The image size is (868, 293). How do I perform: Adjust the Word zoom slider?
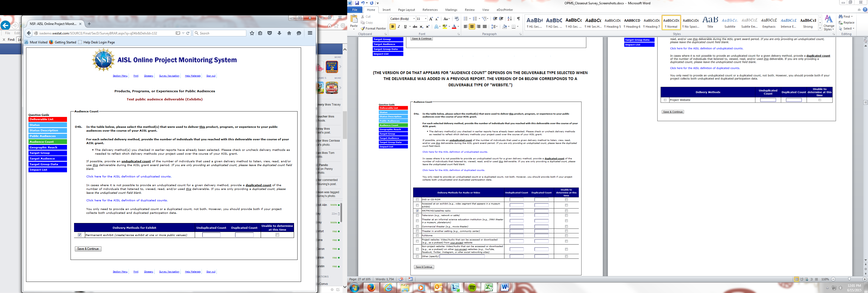pos(849,279)
